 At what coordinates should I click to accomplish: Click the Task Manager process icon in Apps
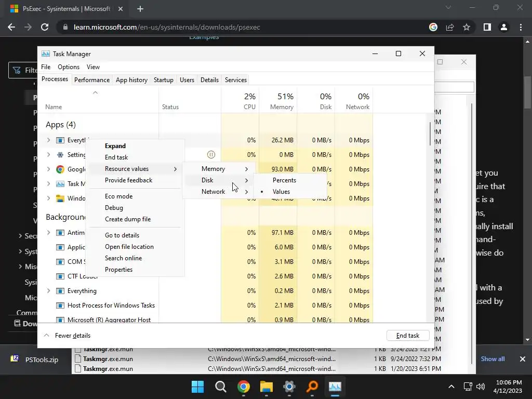click(x=60, y=184)
